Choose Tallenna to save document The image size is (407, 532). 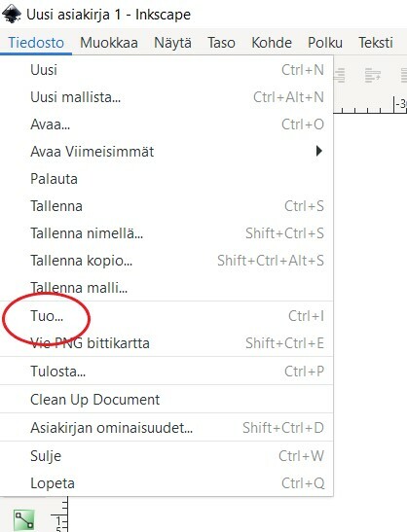166,206
